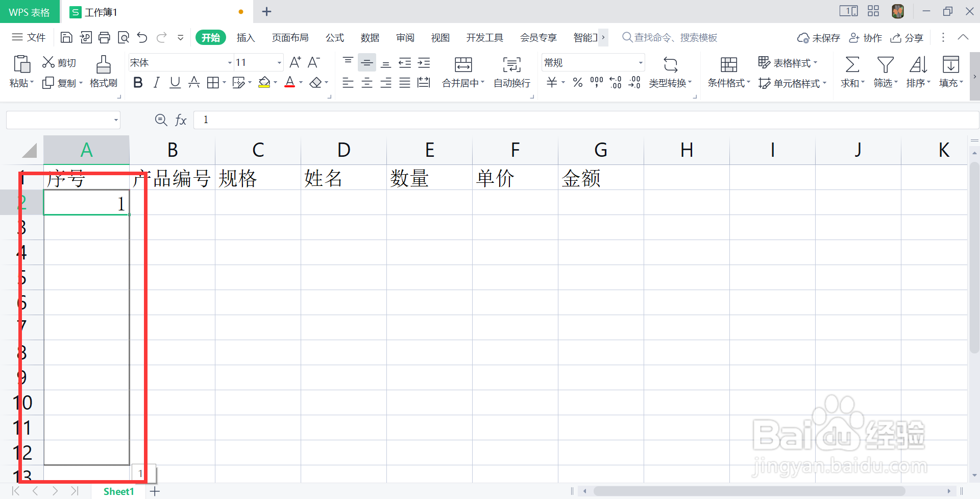Open the 文件 menu
This screenshot has width=980, height=499.
click(36, 37)
